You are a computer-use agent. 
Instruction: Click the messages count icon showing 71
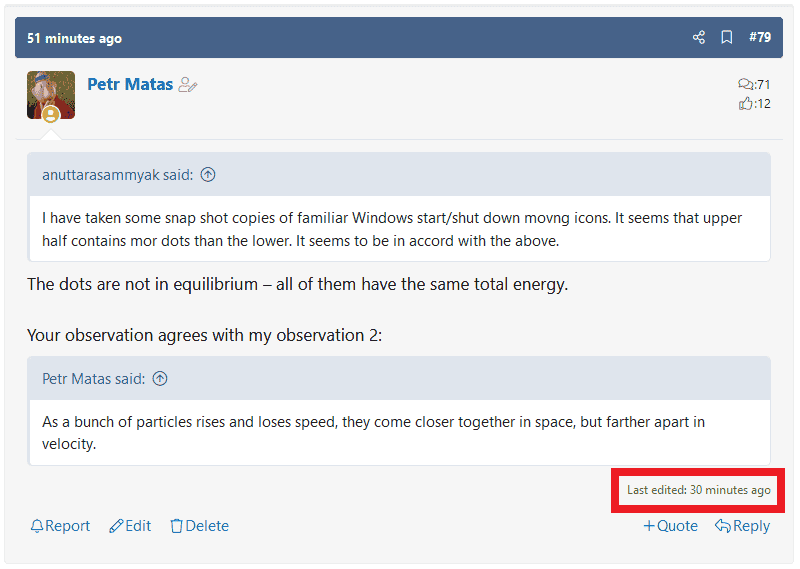745,85
